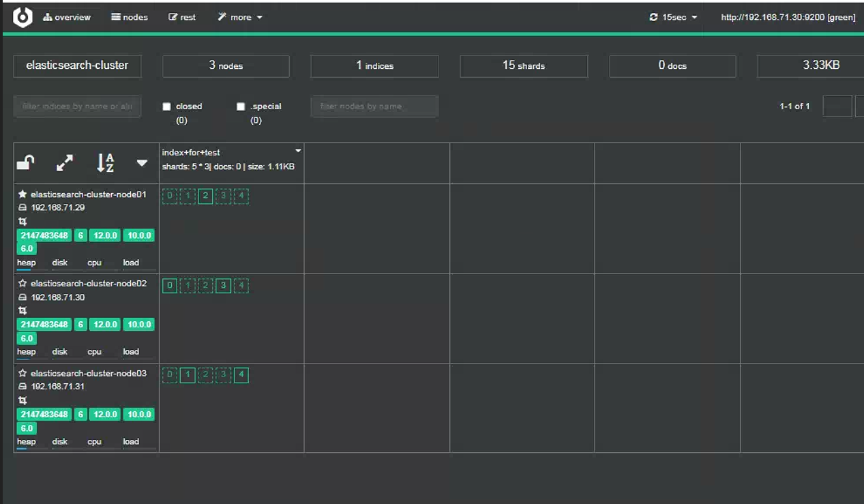Viewport: 864px width, 504px height.
Task: Go to the overview tab
Action: (67, 17)
